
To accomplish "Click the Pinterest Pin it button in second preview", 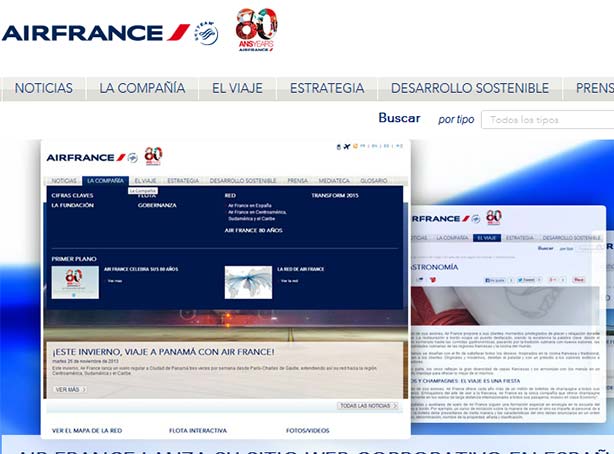I will (x=578, y=280).
